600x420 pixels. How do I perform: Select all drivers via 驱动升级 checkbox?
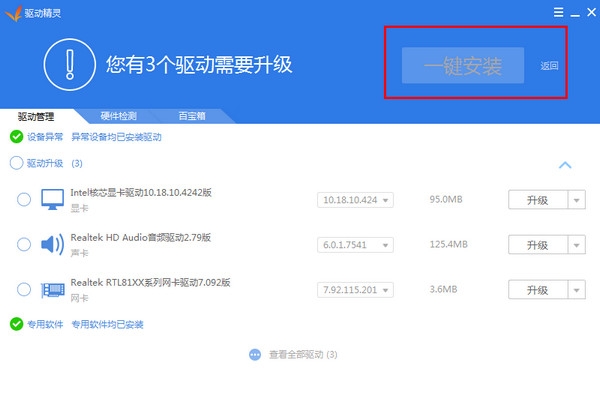click(16, 163)
